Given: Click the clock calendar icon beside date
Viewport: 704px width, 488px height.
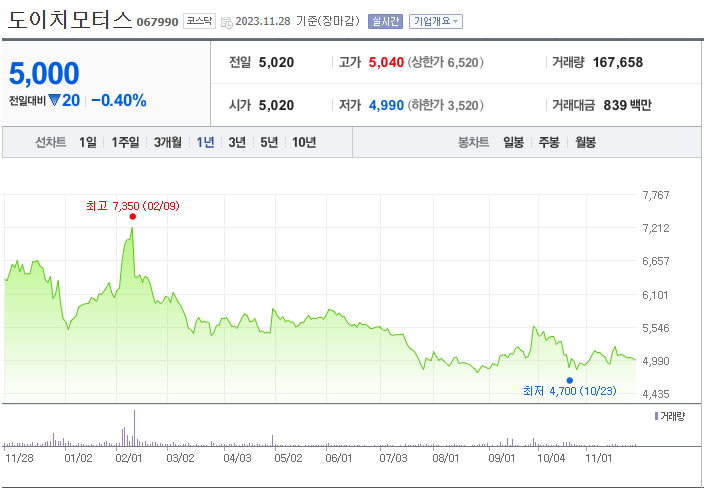Looking at the screenshot, I should (227, 22).
